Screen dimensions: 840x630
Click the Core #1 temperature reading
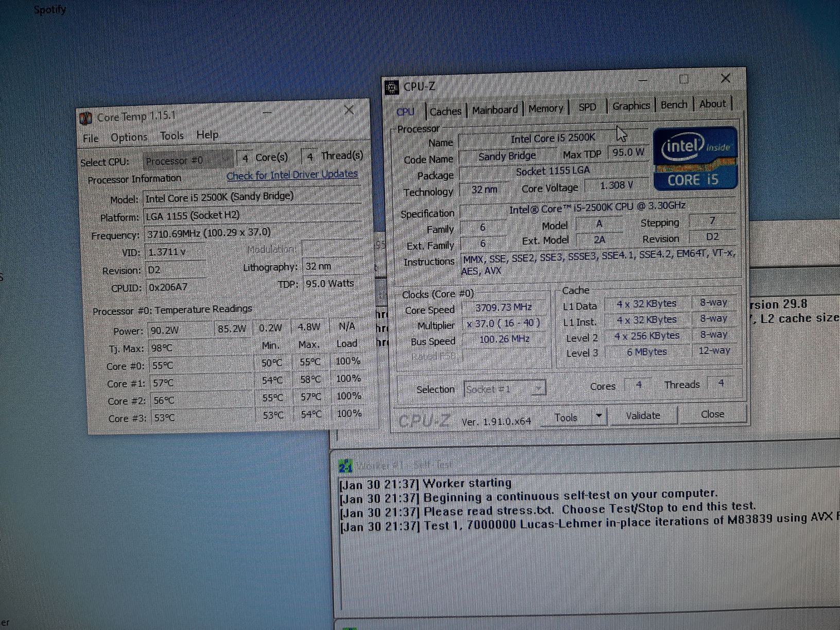(202, 383)
